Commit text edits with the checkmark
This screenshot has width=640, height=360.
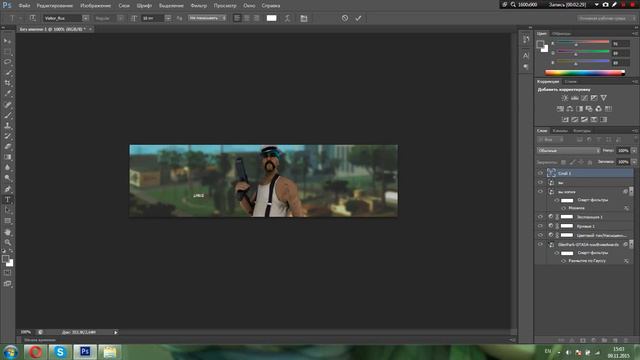point(358,18)
